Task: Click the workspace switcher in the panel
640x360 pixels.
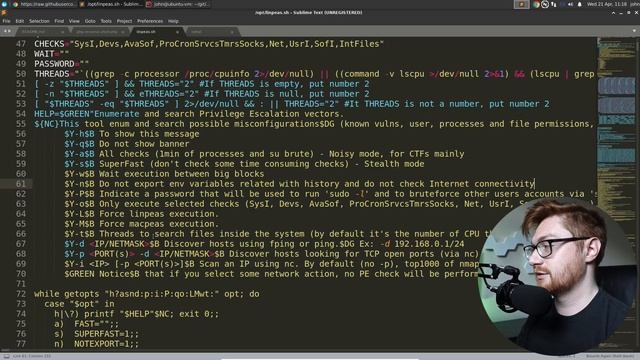Action: coord(521,4)
